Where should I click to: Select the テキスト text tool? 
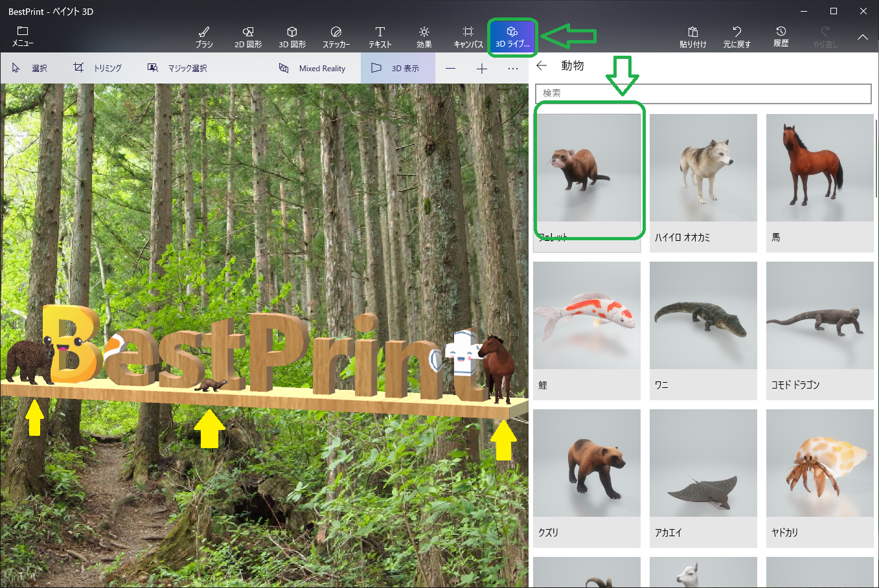pyautogui.click(x=380, y=37)
